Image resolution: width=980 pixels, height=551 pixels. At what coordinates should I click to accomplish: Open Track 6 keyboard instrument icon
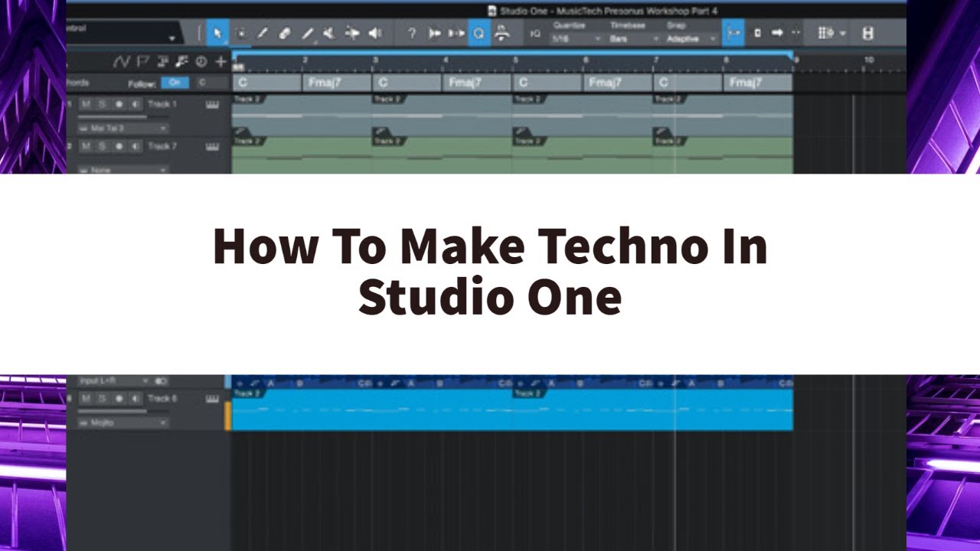[212, 398]
